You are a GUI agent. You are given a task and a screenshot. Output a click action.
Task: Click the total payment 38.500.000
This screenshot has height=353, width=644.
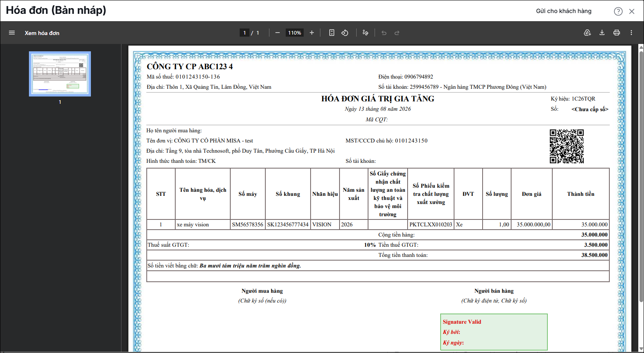(x=594, y=255)
